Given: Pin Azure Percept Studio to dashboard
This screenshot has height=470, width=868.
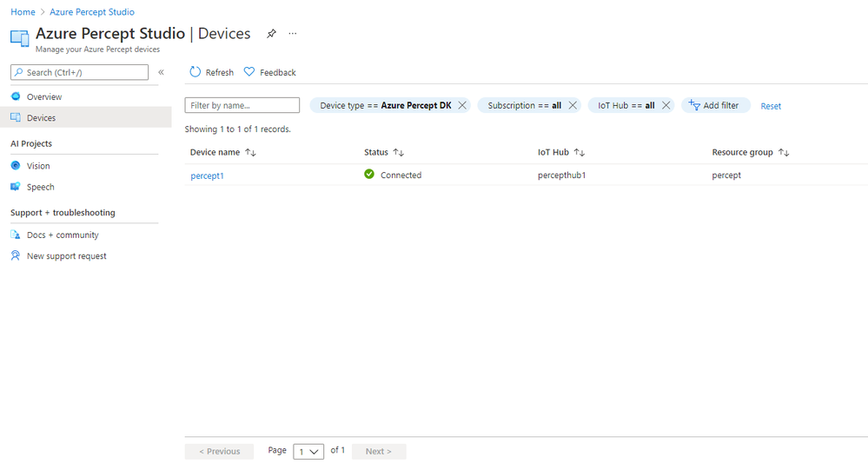Looking at the screenshot, I should click(271, 34).
